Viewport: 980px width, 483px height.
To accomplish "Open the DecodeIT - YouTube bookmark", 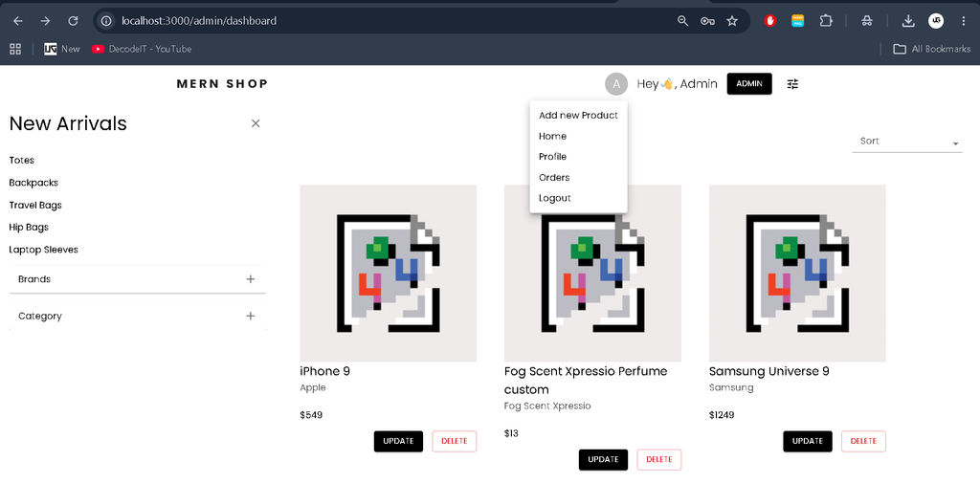I will click(142, 49).
